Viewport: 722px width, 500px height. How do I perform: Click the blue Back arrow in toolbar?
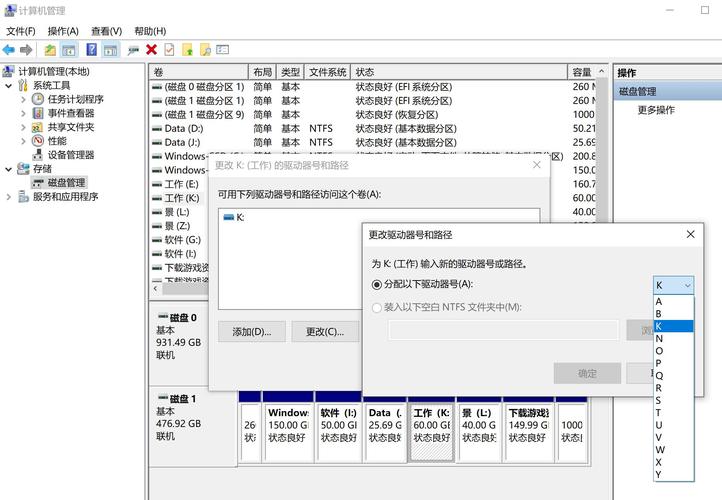tap(8, 50)
